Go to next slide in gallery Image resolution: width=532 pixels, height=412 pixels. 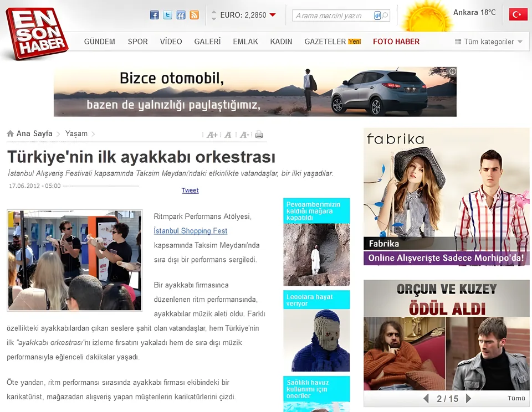pyautogui.click(x=468, y=399)
